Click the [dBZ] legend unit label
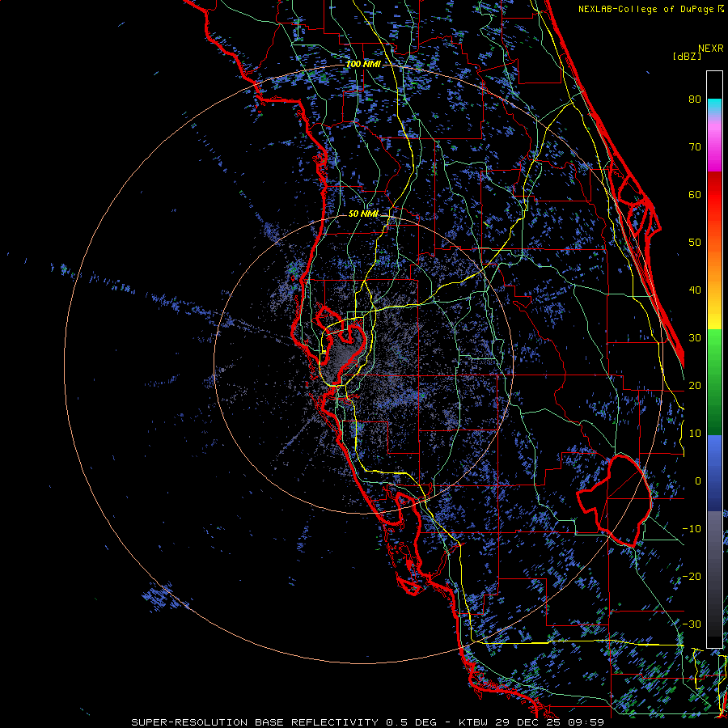This screenshot has height=728, width=728. [x=687, y=56]
